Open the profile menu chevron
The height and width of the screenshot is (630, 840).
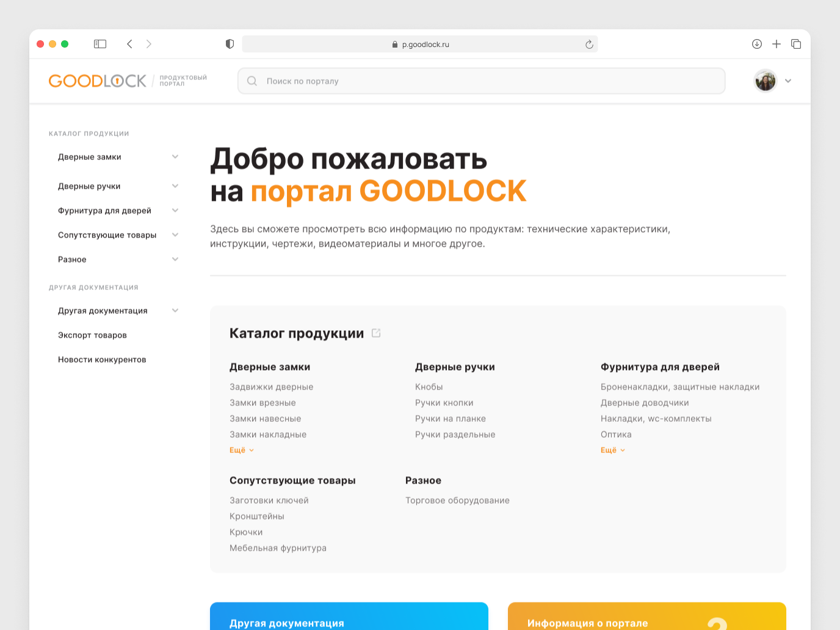(788, 81)
